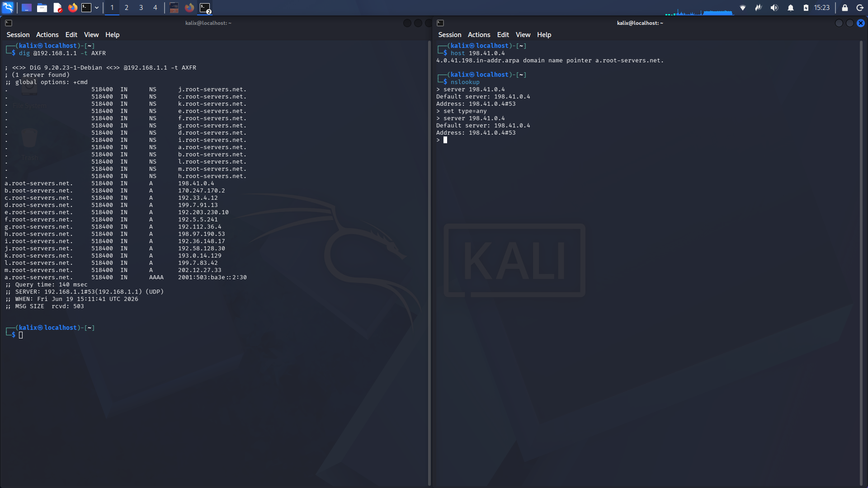
Task: Click the 'MSG SIZE rcvd: 503' line
Action: click(45, 306)
